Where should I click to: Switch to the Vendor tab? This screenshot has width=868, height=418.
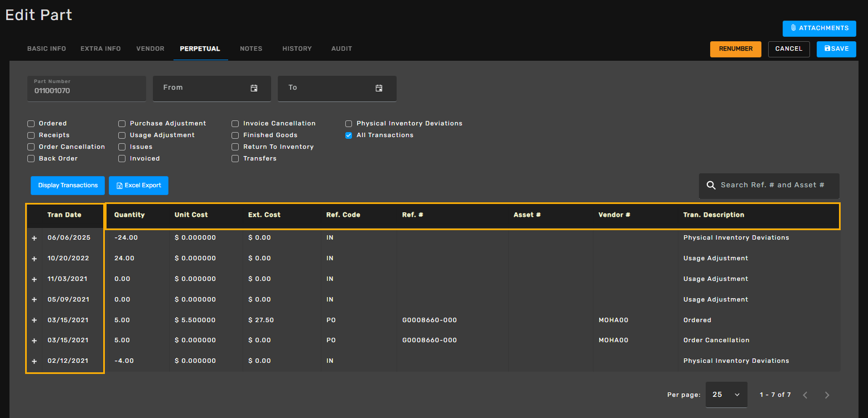tap(151, 49)
